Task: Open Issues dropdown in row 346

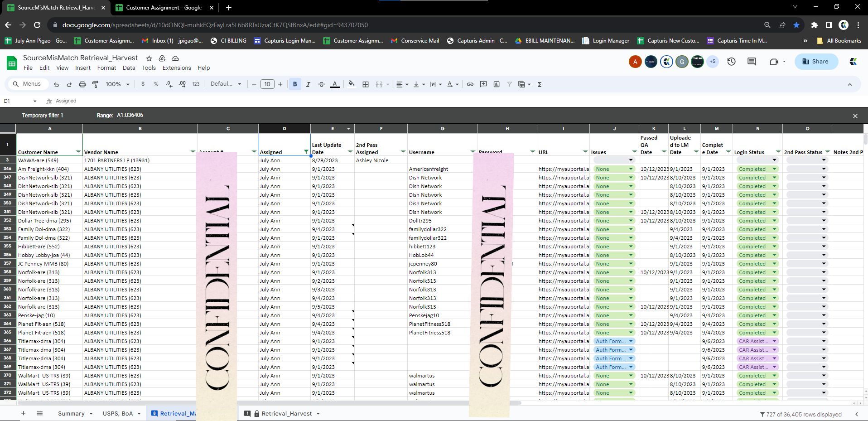Action: [x=631, y=169]
